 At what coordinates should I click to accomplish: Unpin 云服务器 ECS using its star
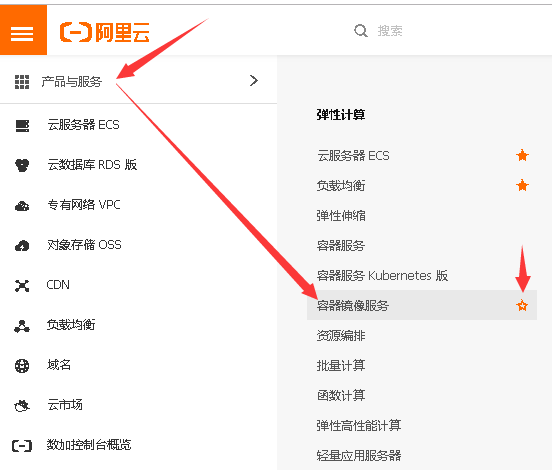pos(522,155)
